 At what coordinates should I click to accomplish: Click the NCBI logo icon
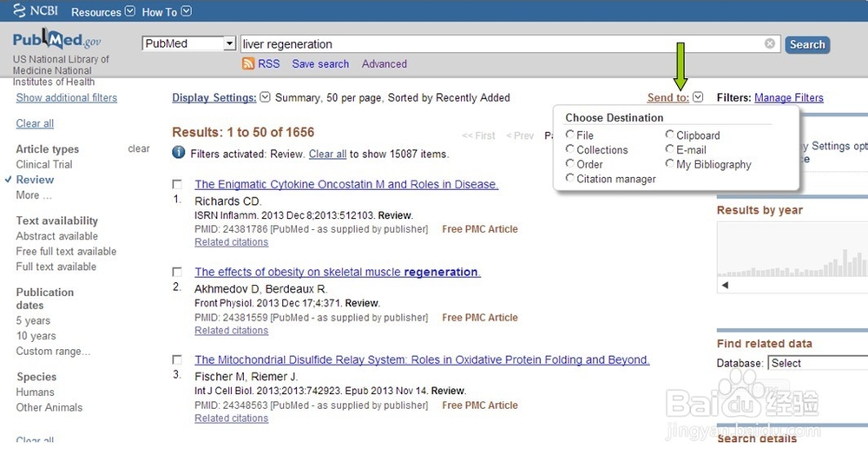[x=19, y=10]
